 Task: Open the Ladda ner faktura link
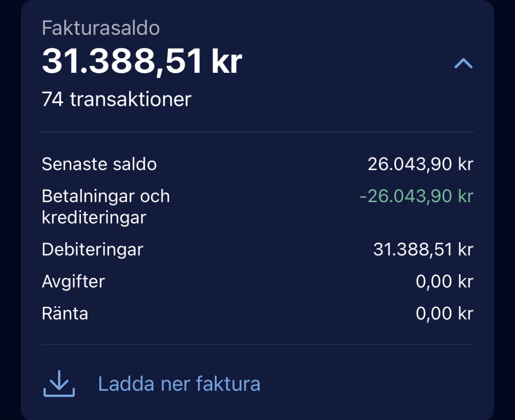(179, 384)
